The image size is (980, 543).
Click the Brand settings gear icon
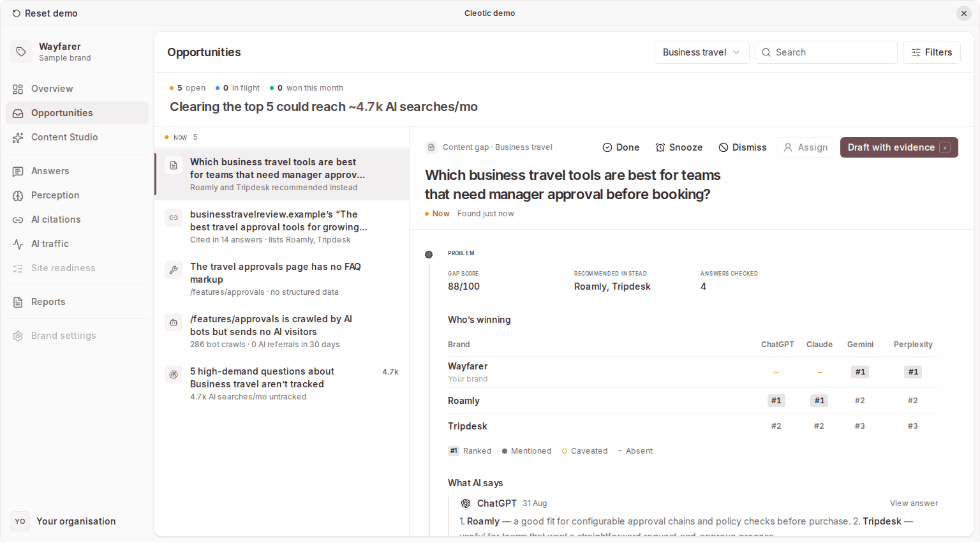click(18, 336)
